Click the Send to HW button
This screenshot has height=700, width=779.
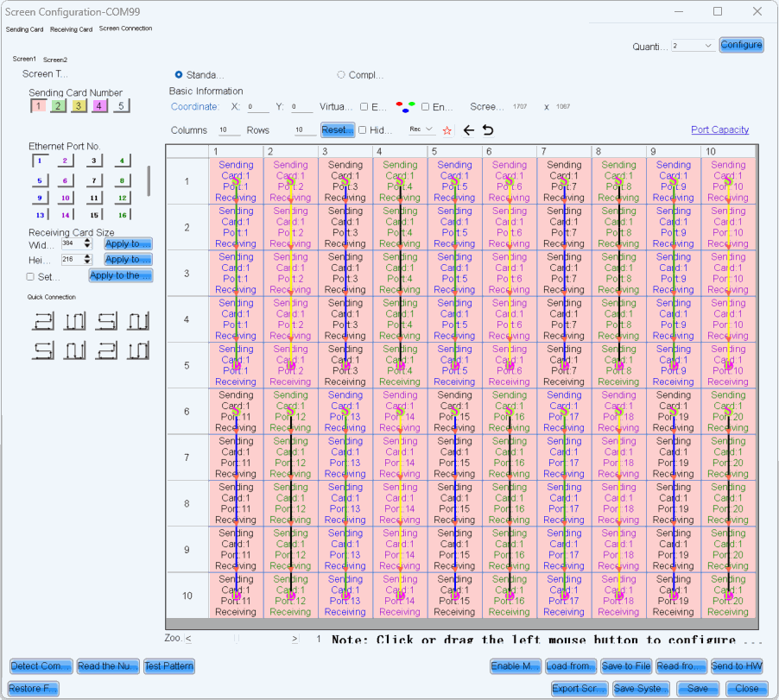[737, 666]
